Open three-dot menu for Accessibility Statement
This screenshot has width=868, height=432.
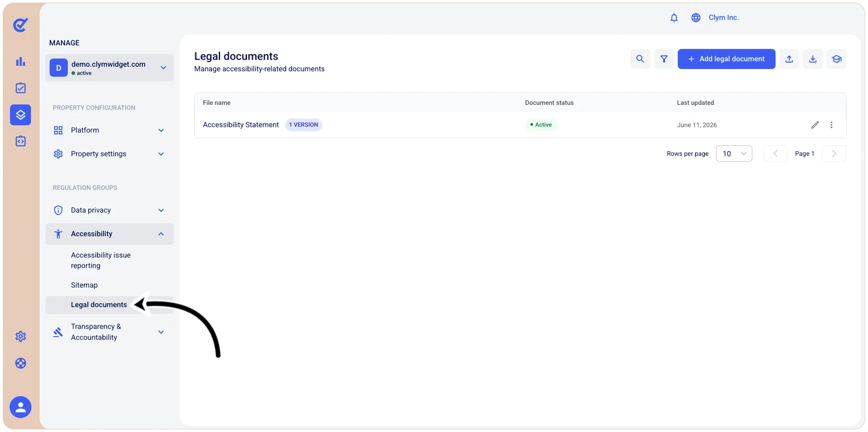click(831, 125)
